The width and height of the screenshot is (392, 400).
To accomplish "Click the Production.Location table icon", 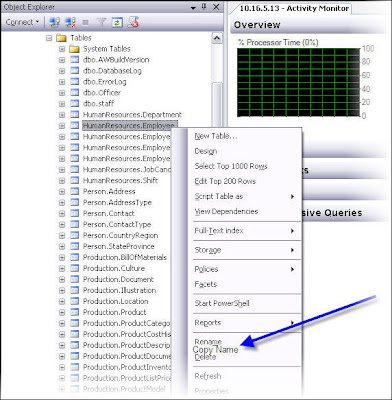I will 75,302.
